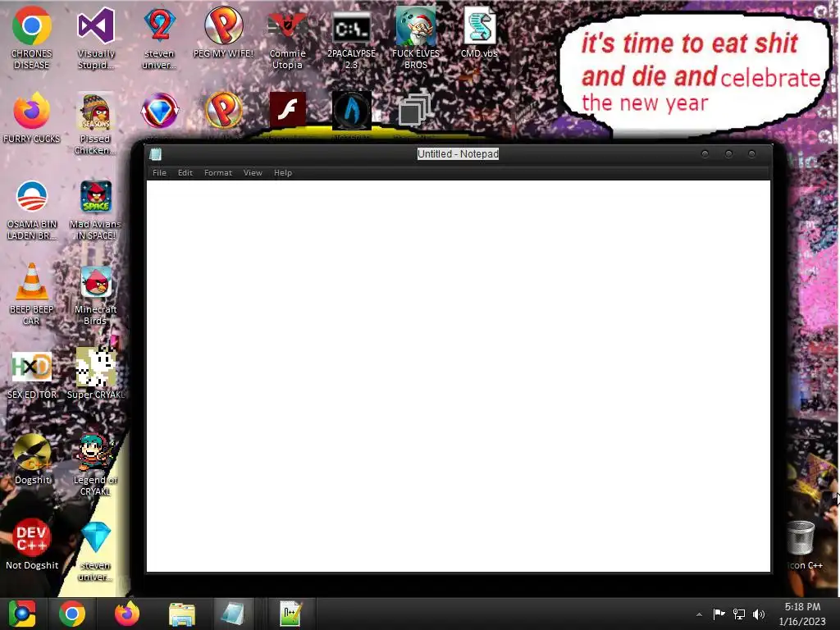Select the Bejeweled gem icon in second row
The width and height of the screenshot is (840, 630).
pyautogui.click(x=160, y=111)
